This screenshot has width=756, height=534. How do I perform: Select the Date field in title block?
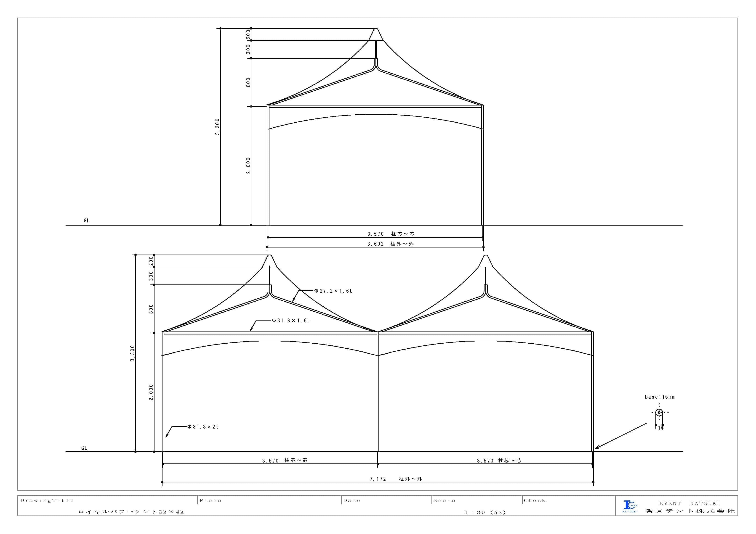click(352, 500)
